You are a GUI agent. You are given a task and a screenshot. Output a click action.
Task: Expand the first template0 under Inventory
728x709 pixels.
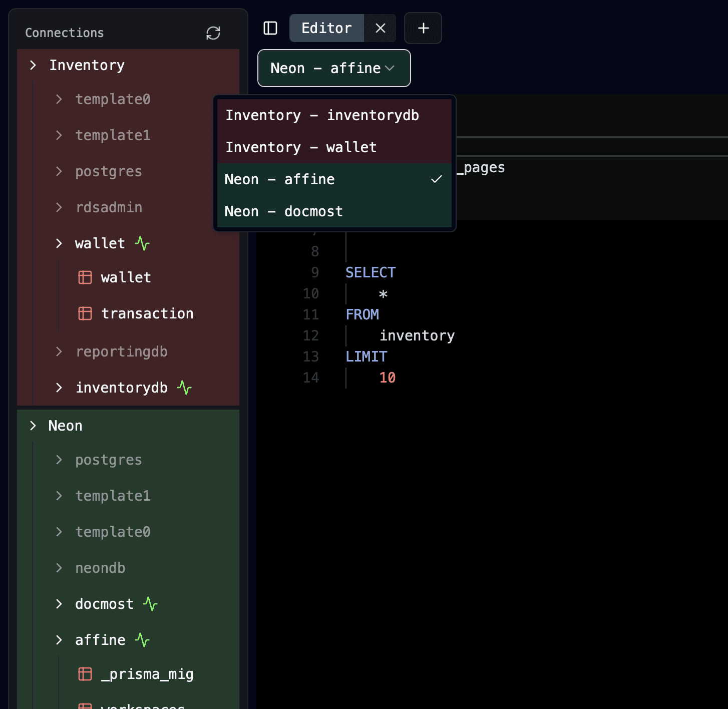pos(59,99)
